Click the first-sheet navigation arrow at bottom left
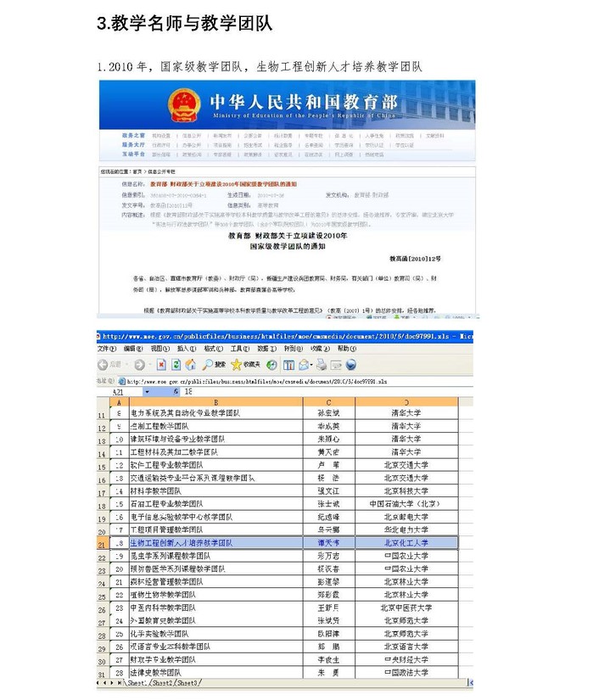The width and height of the screenshot is (593, 700). click(x=99, y=683)
